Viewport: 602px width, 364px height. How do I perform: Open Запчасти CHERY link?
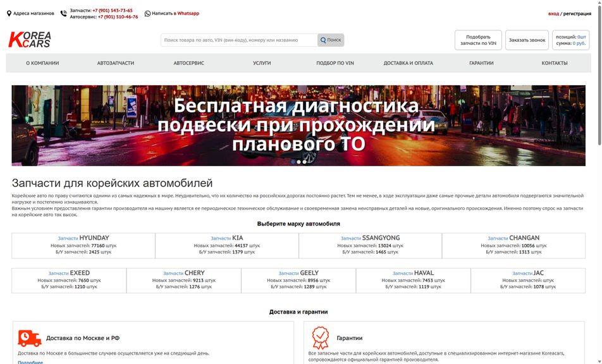183,273
